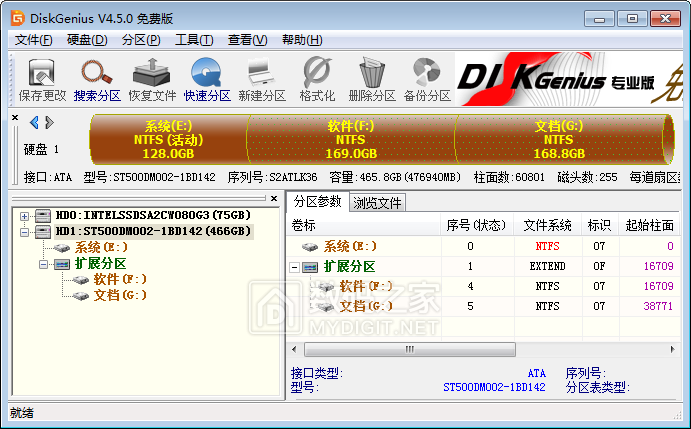Click the horizontal scrollbar thumb in partition table
Image resolution: width=691 pixels, height=429 pixels.
[410, 350]
